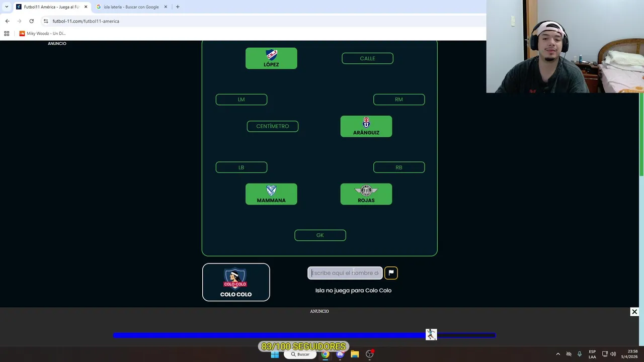This screenshot has height=362, width=644.
Task: Focus the player name input field
Action: (x=345, y=273)
